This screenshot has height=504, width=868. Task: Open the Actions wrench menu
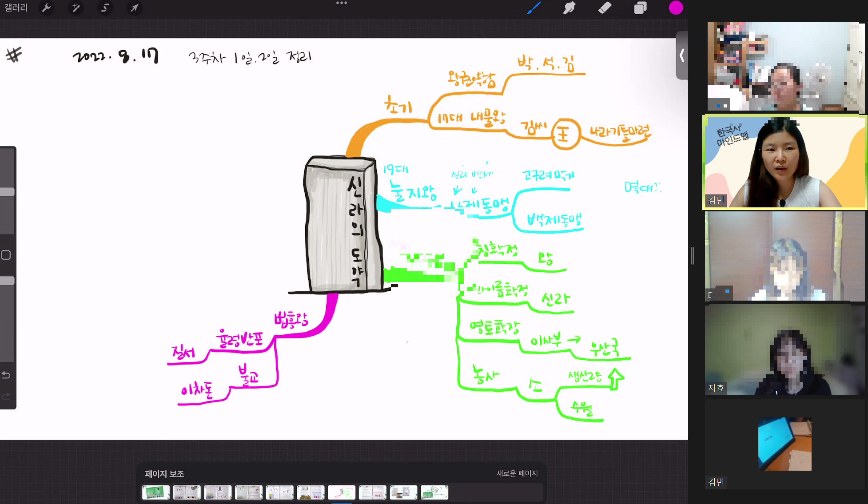click(x=46, y=8)
